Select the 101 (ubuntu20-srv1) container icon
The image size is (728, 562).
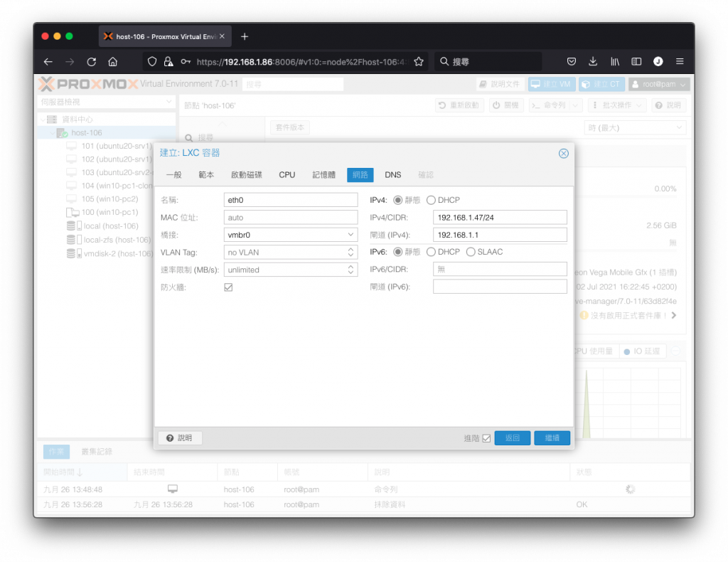pyautogui.click(x=72, y=146)
